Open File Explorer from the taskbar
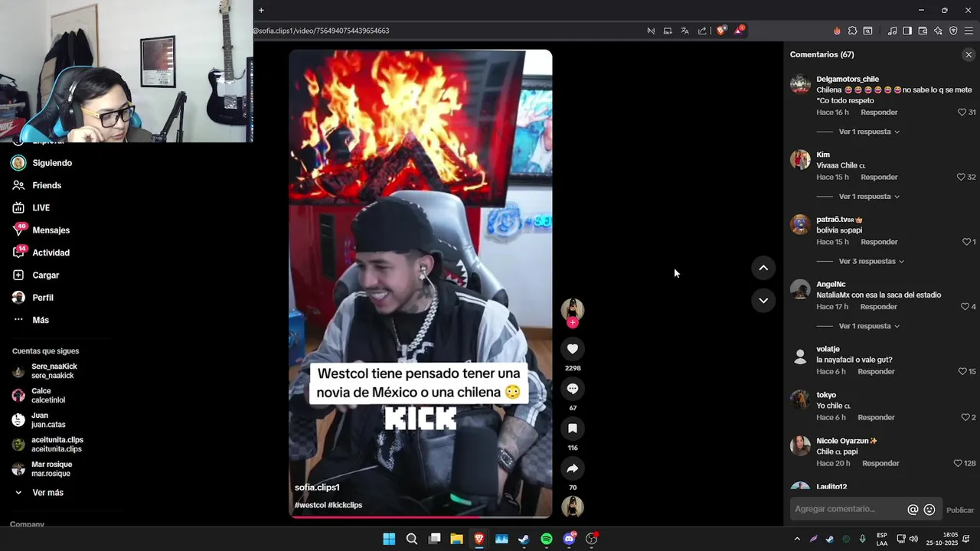Viewport: 980px width, 551px height. tap(456, 539)
